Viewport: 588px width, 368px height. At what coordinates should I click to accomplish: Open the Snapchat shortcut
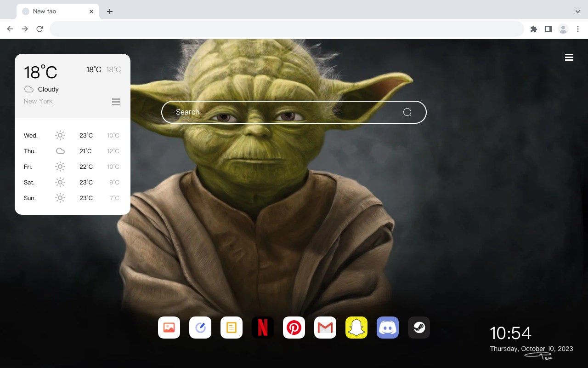[x=356, y=328]
